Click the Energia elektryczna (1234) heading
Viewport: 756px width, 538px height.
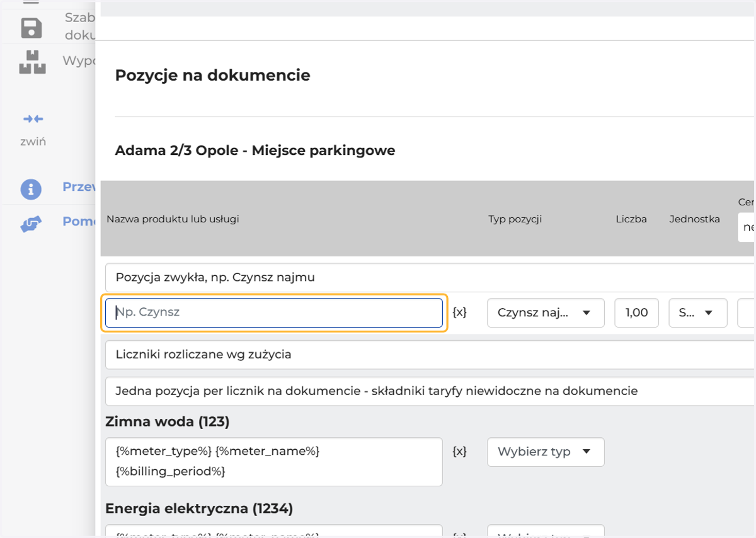pyautogui.click(x=199, y=508)
